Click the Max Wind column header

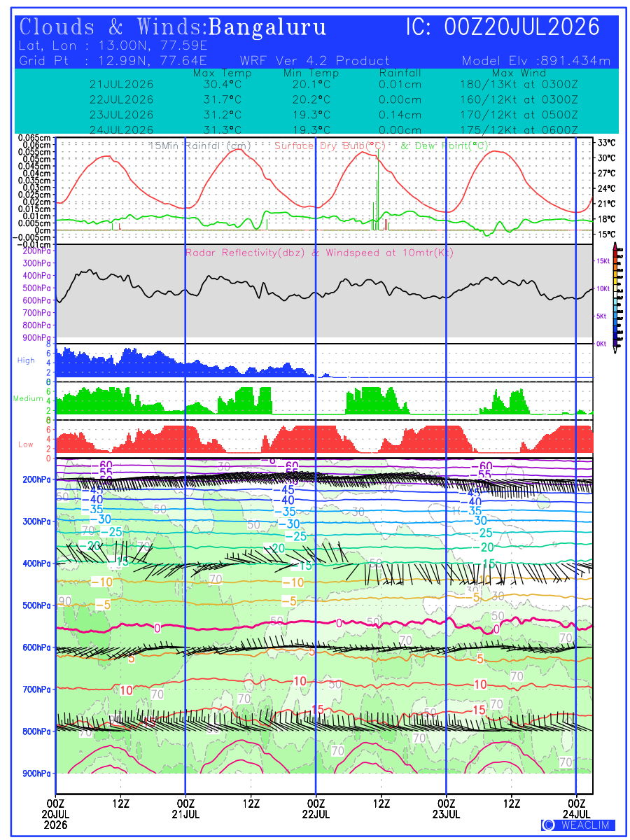518,73
